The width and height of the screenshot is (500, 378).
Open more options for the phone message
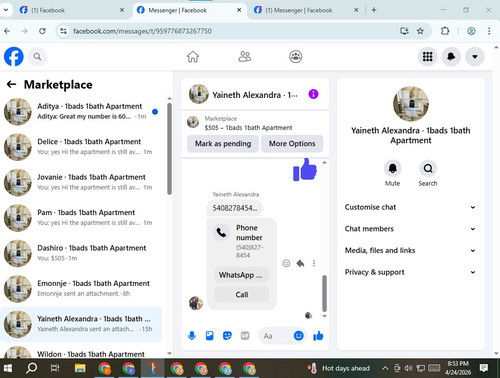[x=314, y=263]
